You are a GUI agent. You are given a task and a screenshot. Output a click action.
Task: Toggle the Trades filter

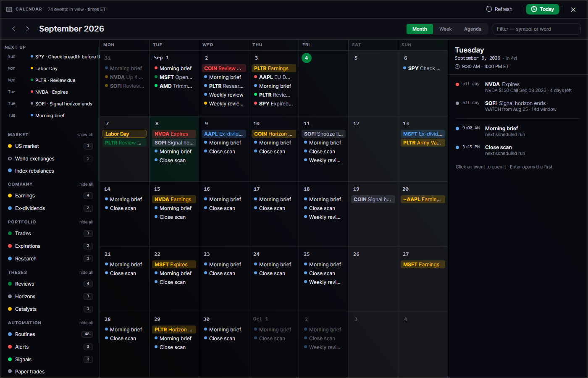pyautogui.click(x=50, y=234)
